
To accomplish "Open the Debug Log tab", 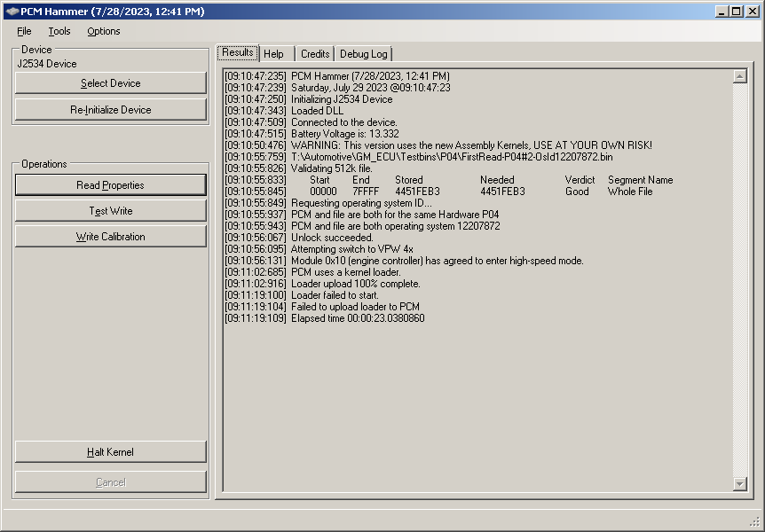I will tap(364, 54).
